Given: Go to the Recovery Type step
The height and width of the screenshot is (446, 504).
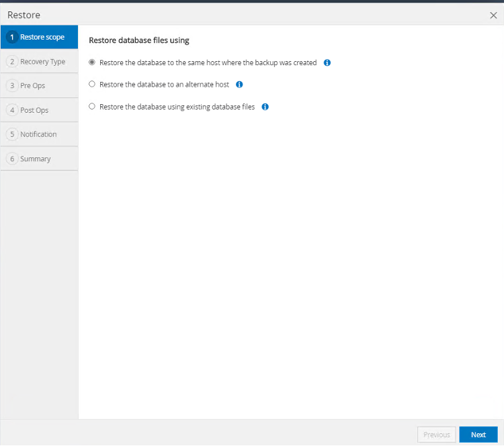Looking at the screenshot, I should coord(42,62).
